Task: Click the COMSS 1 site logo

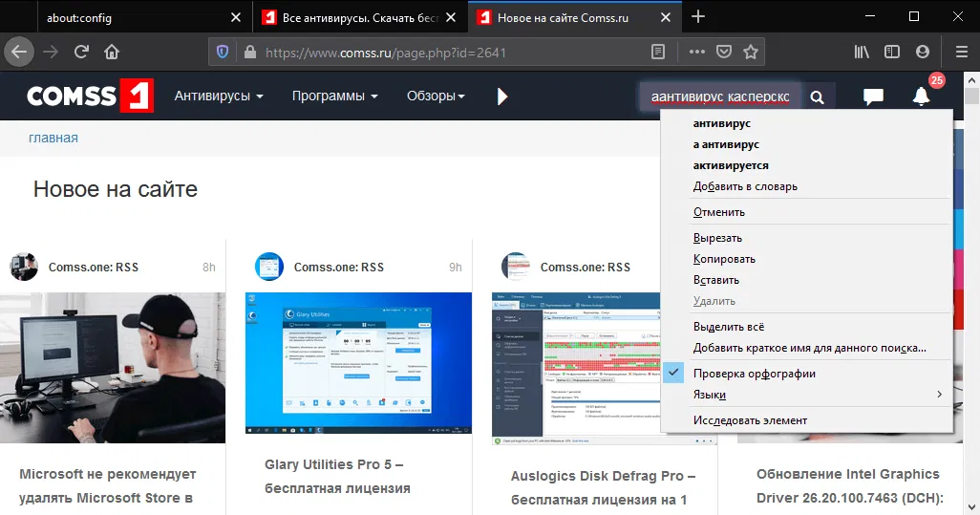Action: tap(90, 96)
